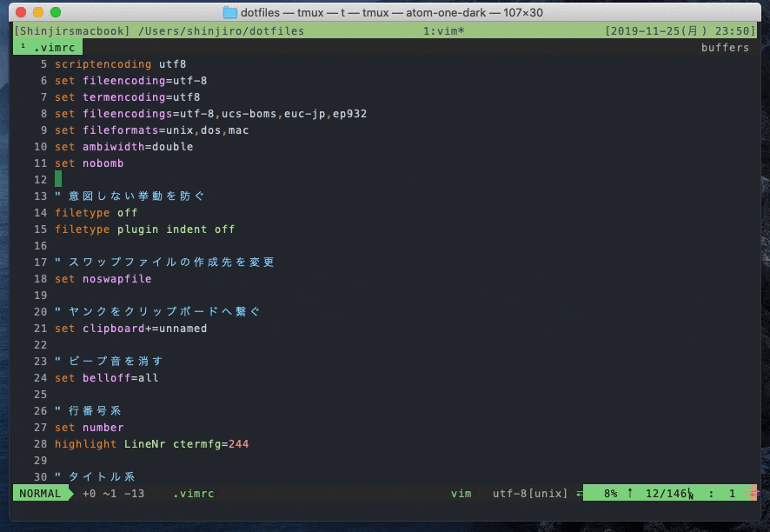Screen dimensions: 770x532
Task: Click line number 29 in the gutter
Action: [x=40, y=460]
